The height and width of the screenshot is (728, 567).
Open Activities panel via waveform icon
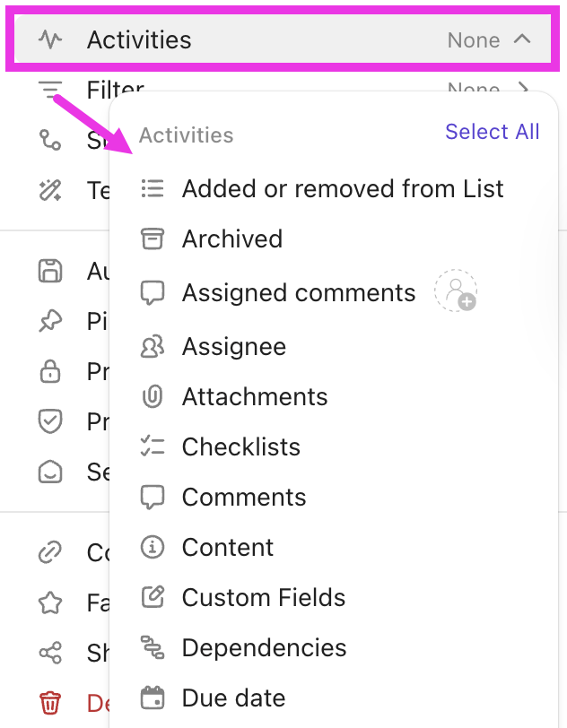51,39
